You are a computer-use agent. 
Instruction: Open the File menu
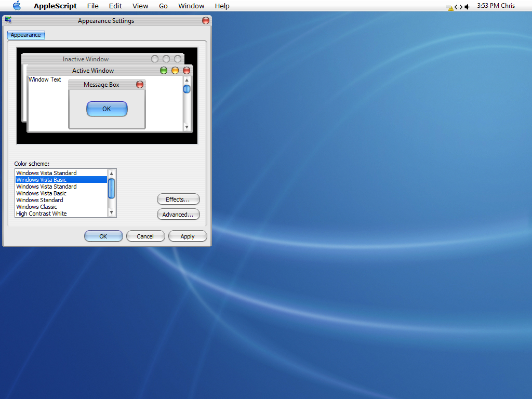point(92,6)
